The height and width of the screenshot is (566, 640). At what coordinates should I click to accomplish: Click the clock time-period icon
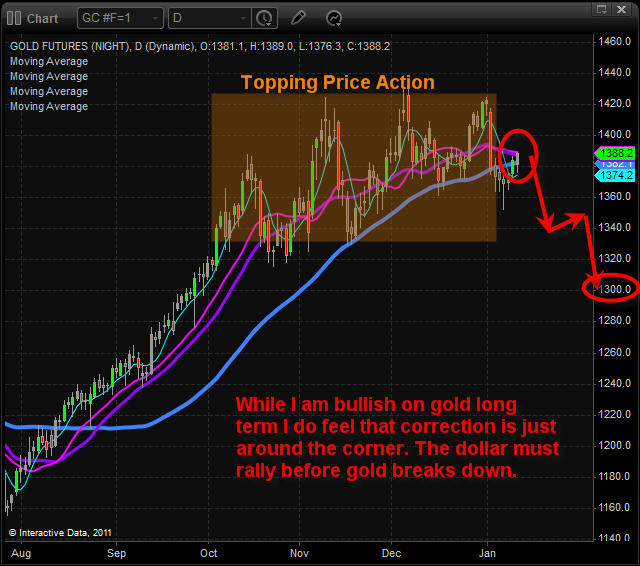point(264,18)
